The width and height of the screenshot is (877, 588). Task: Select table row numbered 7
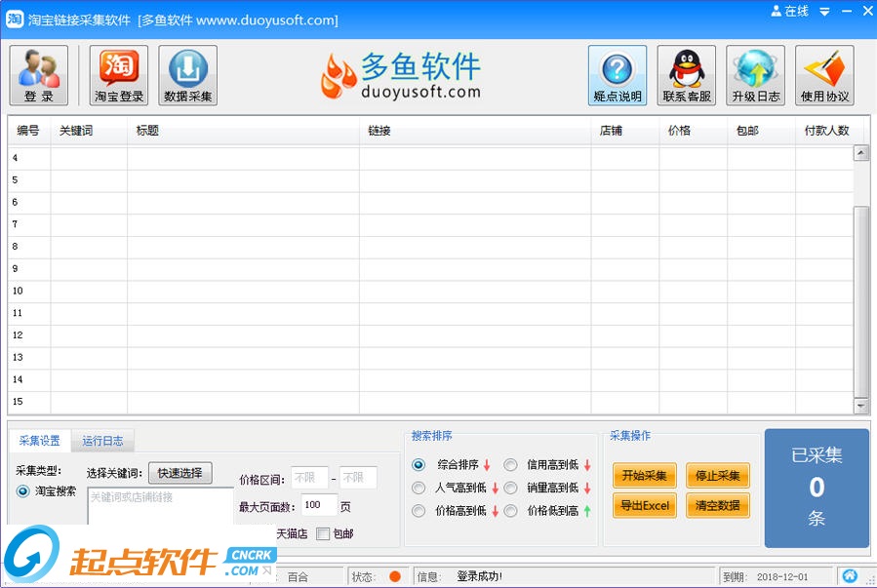pos(430,224)
